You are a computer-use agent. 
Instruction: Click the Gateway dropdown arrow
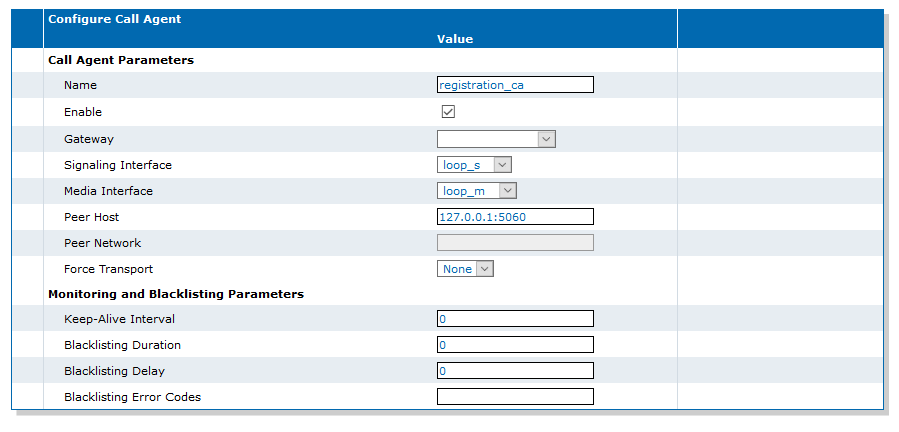[546, 139]
